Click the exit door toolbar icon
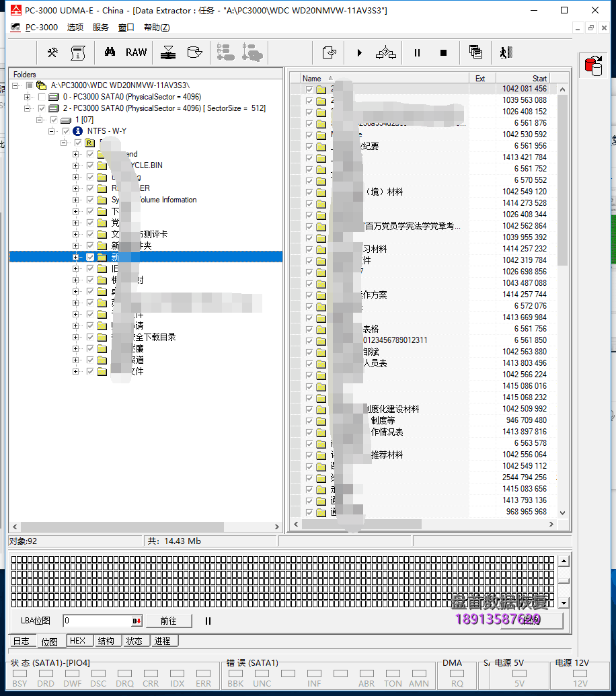 click(x=506, y=52)
